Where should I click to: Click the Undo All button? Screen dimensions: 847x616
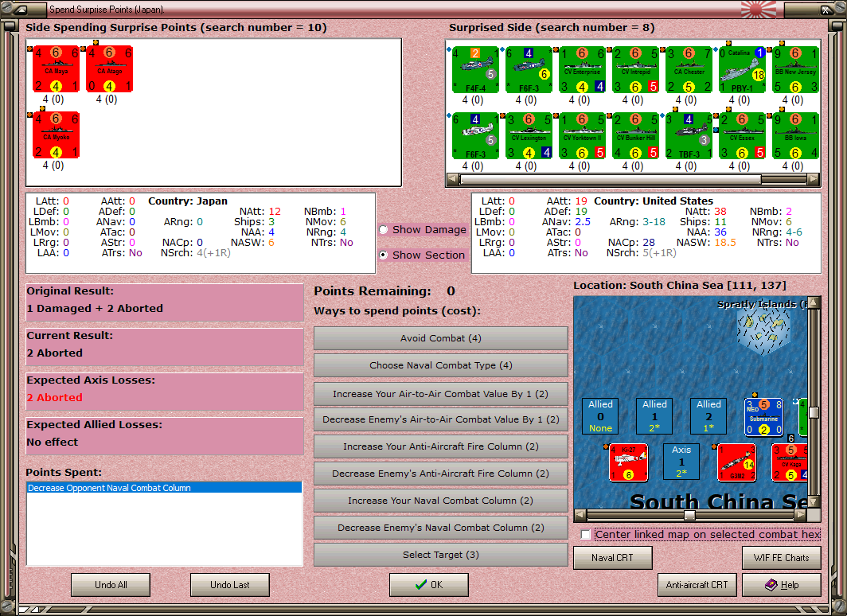point(111,585)
